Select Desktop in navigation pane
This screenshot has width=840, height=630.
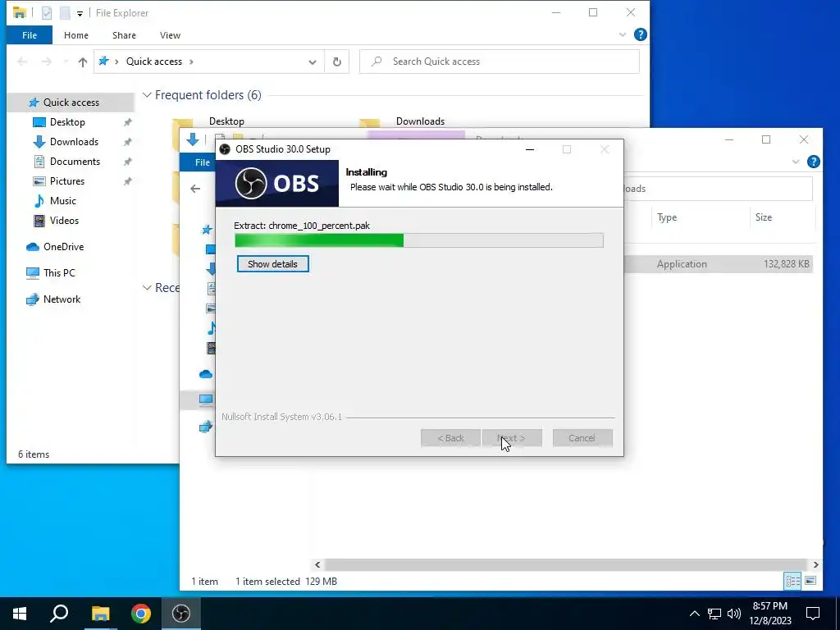point(67,122)
